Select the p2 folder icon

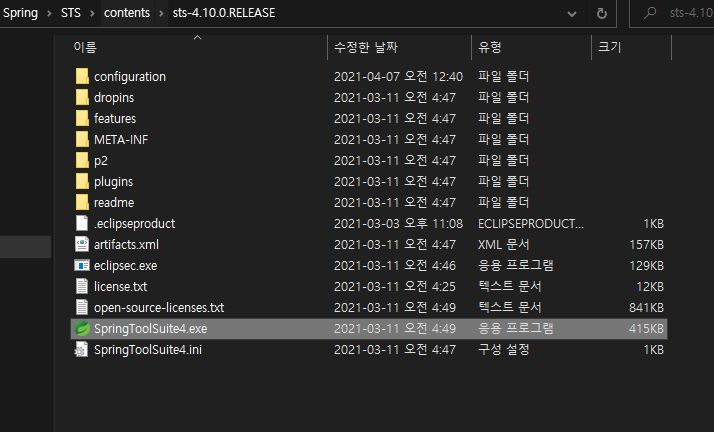point(82,160)
